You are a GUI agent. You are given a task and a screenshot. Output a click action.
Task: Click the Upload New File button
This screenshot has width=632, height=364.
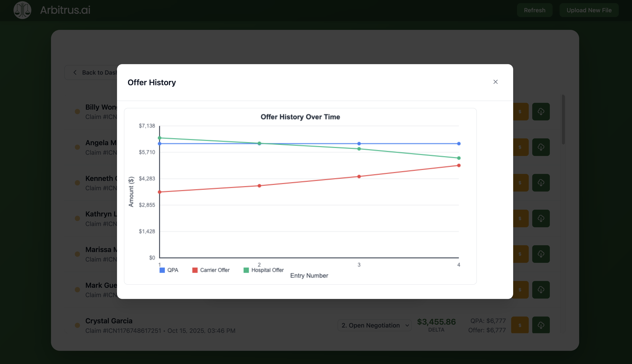(x=589, y=10)
